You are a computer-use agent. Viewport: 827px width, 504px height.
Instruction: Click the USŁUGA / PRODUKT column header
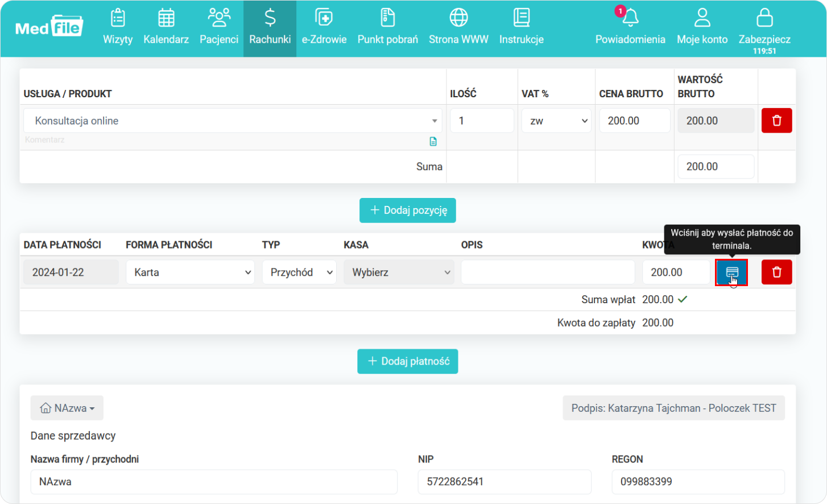pyautogui.click(x=68, y=94)
